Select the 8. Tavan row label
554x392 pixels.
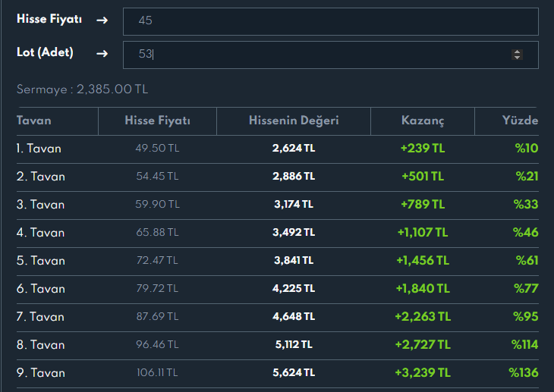tap(41, 345)
